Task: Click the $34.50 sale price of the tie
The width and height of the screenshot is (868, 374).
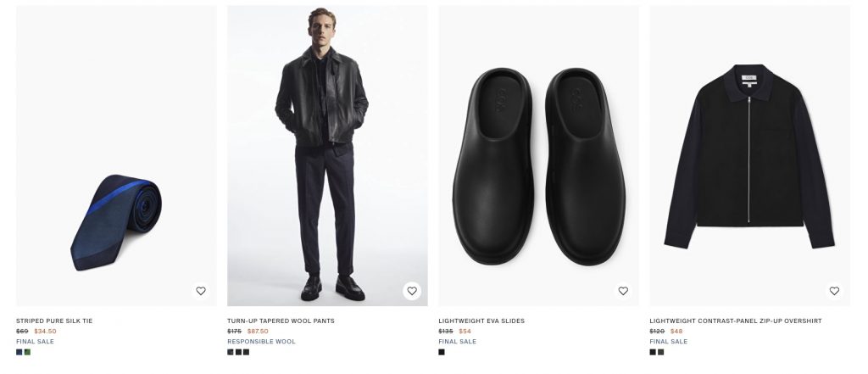Action: 45,332
